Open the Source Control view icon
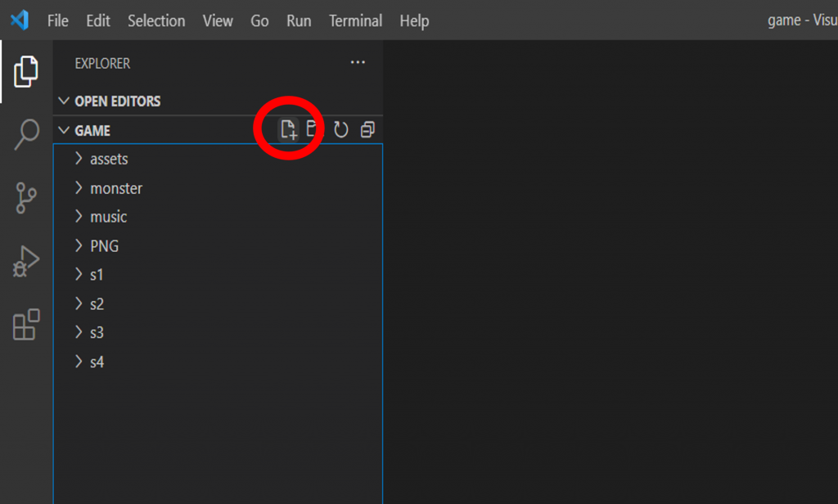Image resolution: width=838 pixels, height=504 pixels. point(25,198)
